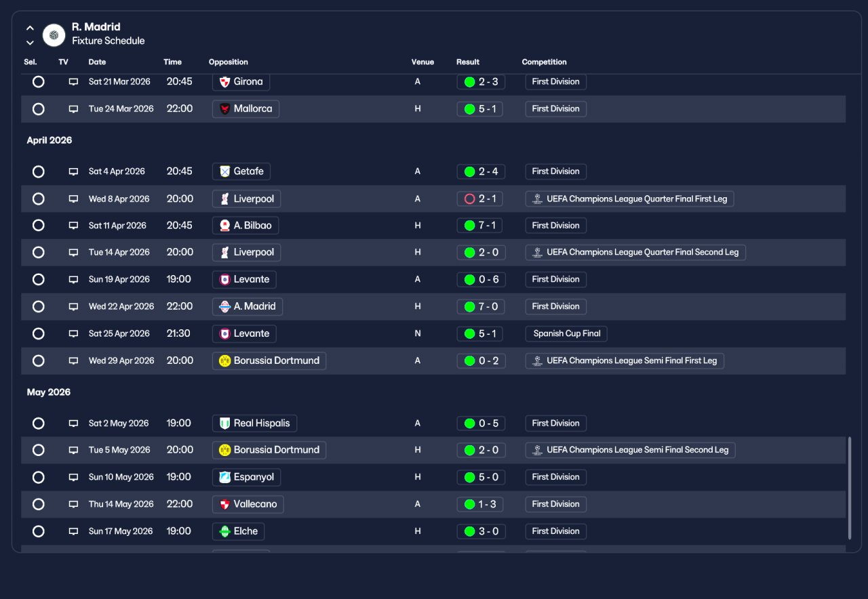
Task: Click the Opposition column header
Action: [229, 62]
